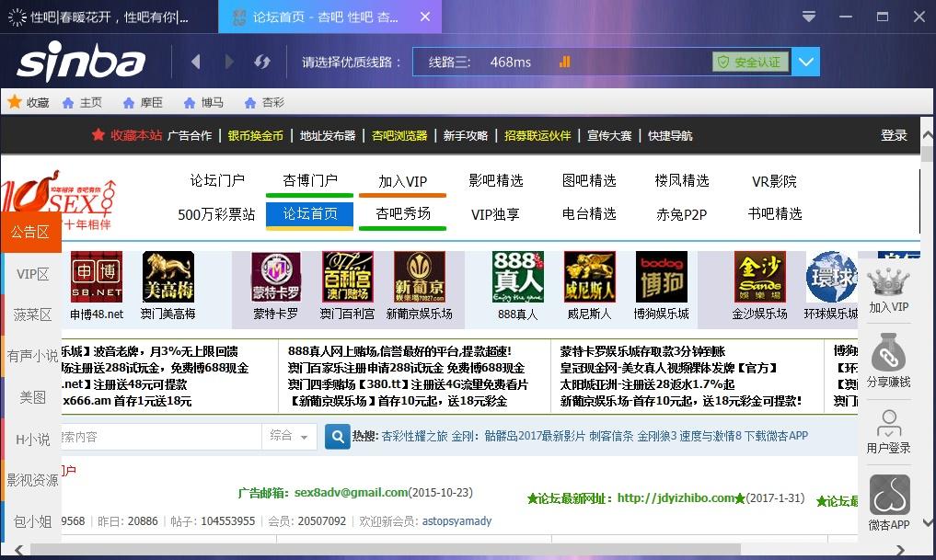Click the 蒙特卡罗 logo thumbnail

276,277
